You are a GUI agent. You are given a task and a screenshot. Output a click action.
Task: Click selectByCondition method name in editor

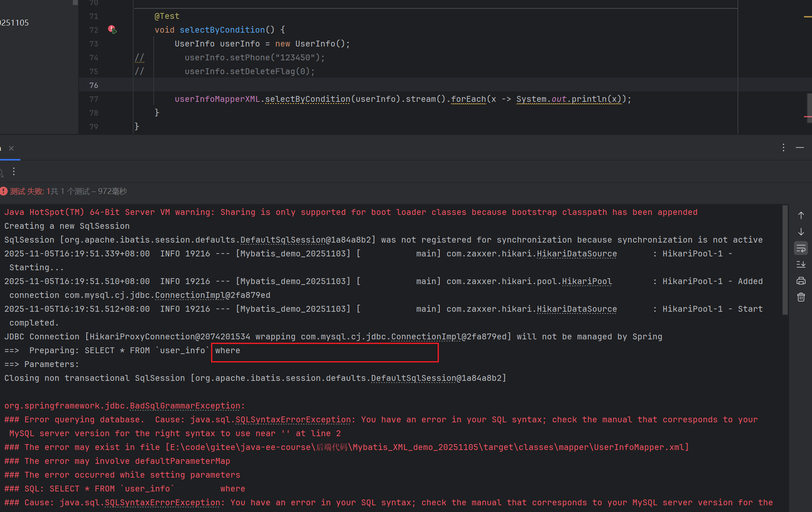point(222,30)
